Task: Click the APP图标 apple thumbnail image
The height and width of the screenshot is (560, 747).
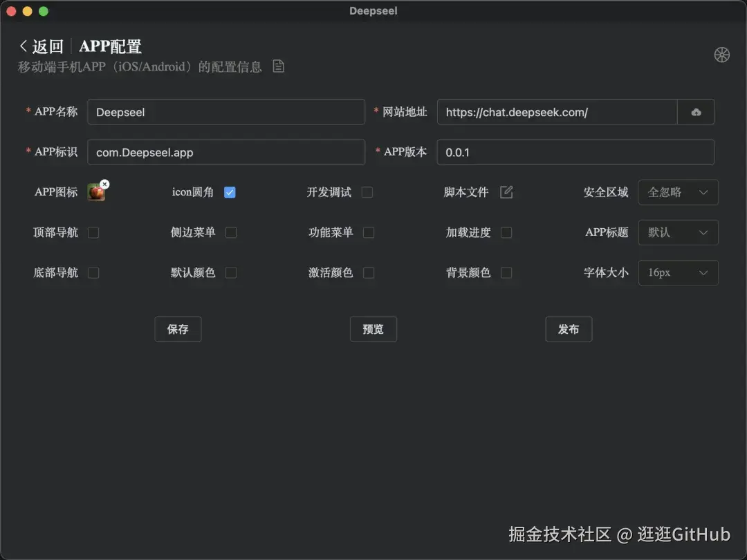Action: (x=96, y=193)
